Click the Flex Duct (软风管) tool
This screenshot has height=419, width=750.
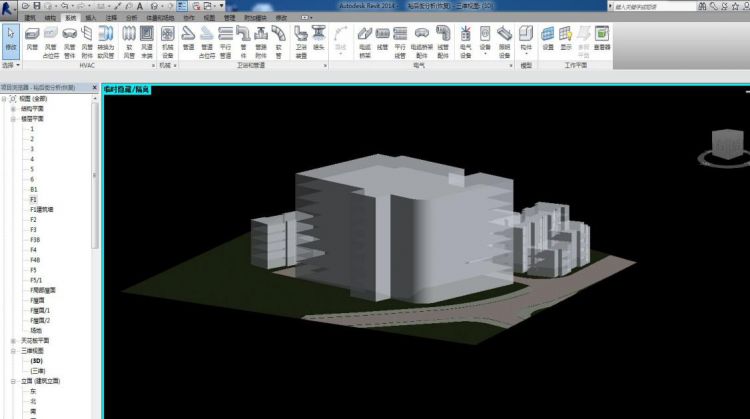click(129, 42)
